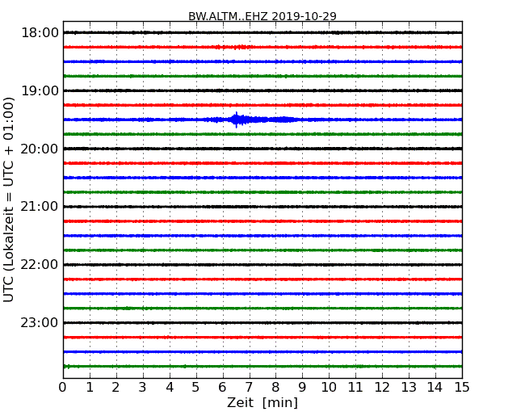The image size is (525, 420).
Task: Click the x-axis tick label 7
Action: tap(249, 387)
